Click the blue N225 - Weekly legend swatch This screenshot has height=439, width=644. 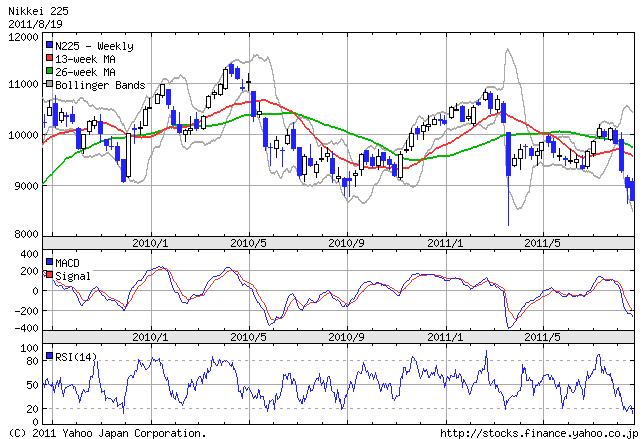[49, 46]
